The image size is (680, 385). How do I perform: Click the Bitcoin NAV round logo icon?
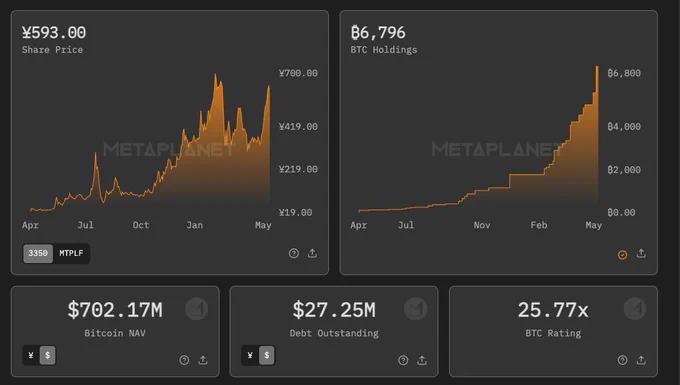[196, 309]
